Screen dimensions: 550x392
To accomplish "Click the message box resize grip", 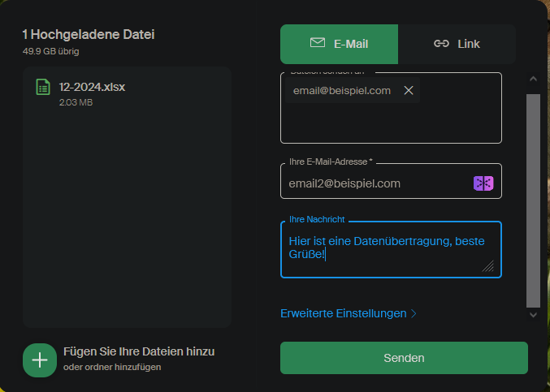I will (488, 266).
